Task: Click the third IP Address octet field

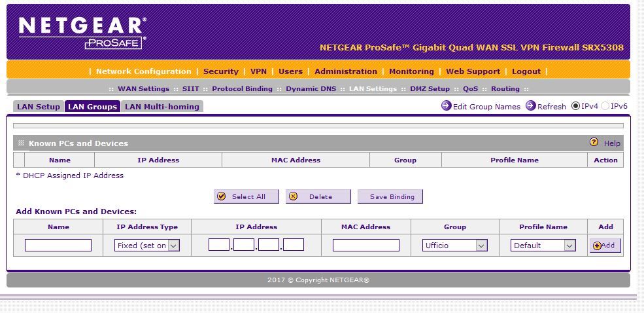Action: point(269,245)
